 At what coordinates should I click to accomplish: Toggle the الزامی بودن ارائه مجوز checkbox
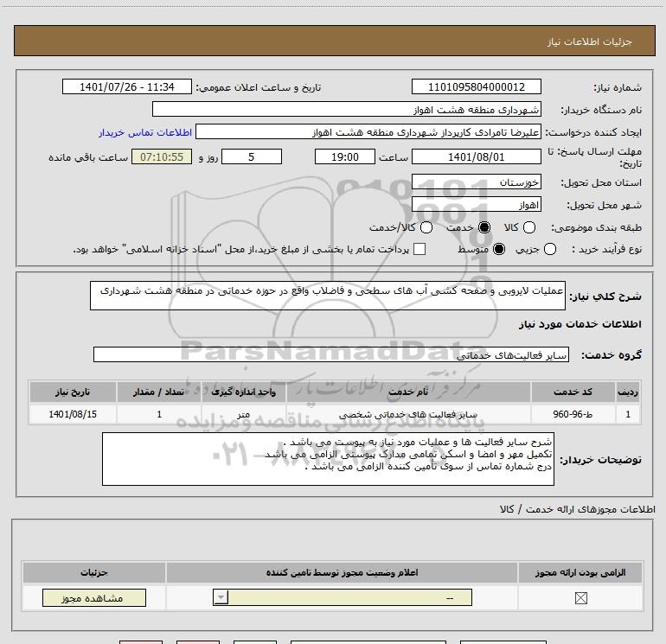tap(581, 598)
